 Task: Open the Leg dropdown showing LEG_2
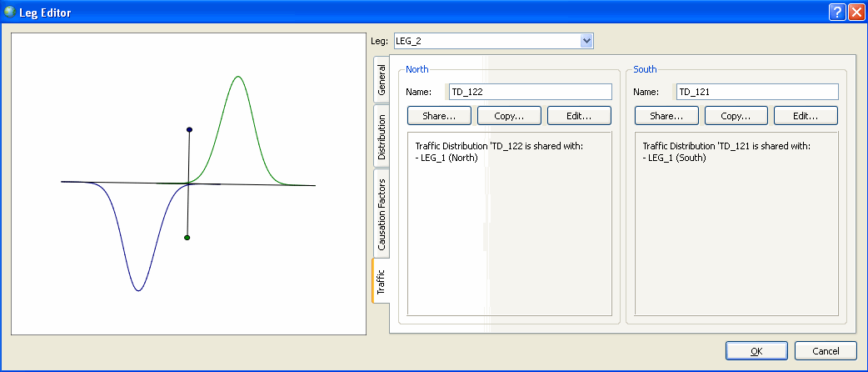[586, 41]
